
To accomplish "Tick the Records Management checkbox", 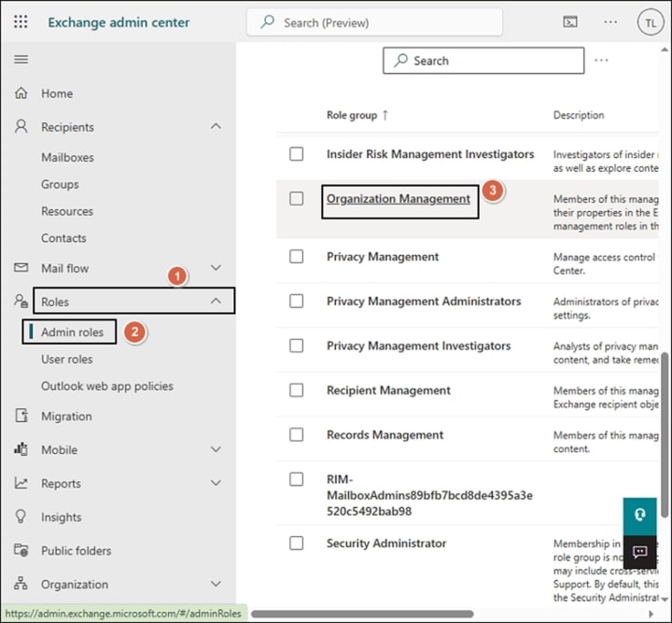I will [x=296, y=434].
